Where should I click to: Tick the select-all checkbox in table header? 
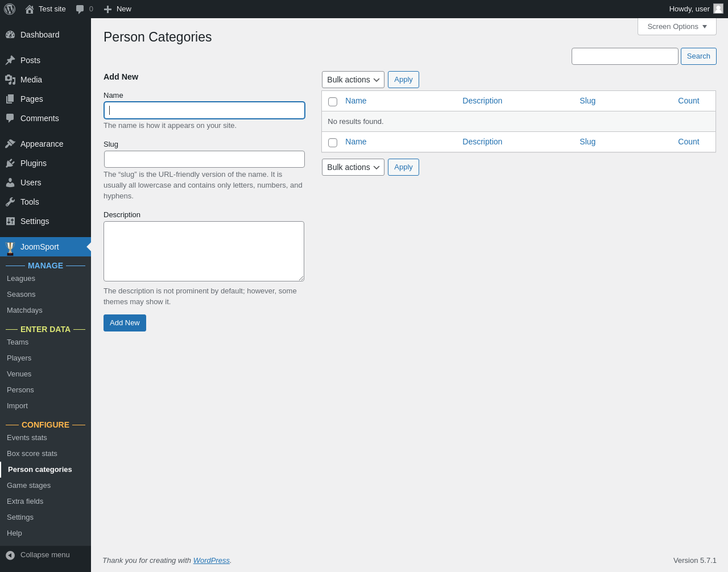pos(333,102)
